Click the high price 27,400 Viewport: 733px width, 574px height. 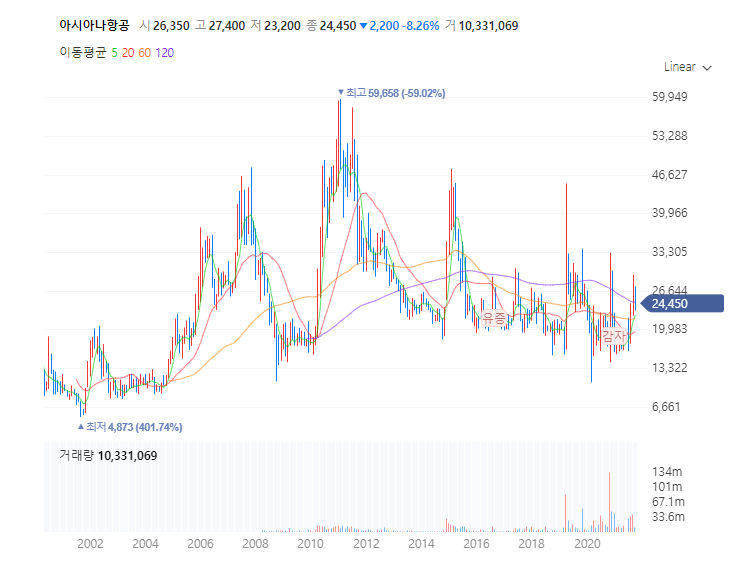(x=227, y=26)
